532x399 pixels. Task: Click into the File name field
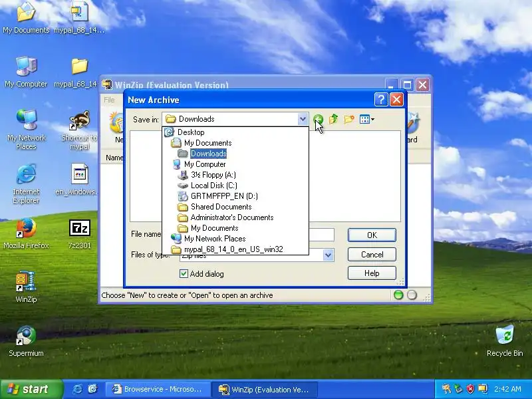pos(321,235)
